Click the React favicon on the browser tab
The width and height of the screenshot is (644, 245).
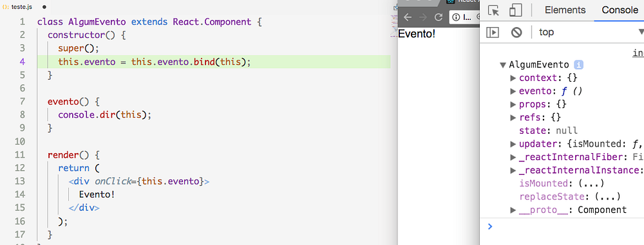pyautogui.click(x=451, y=2)
